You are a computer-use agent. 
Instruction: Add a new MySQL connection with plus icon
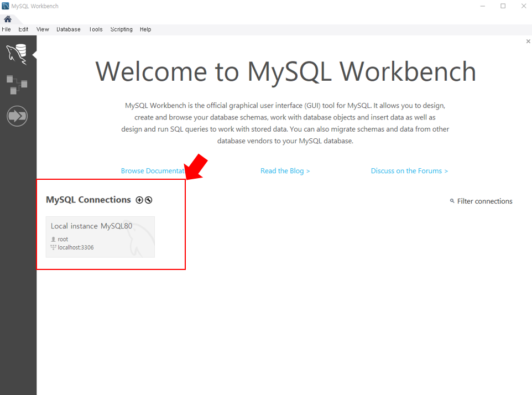point(139,200)
